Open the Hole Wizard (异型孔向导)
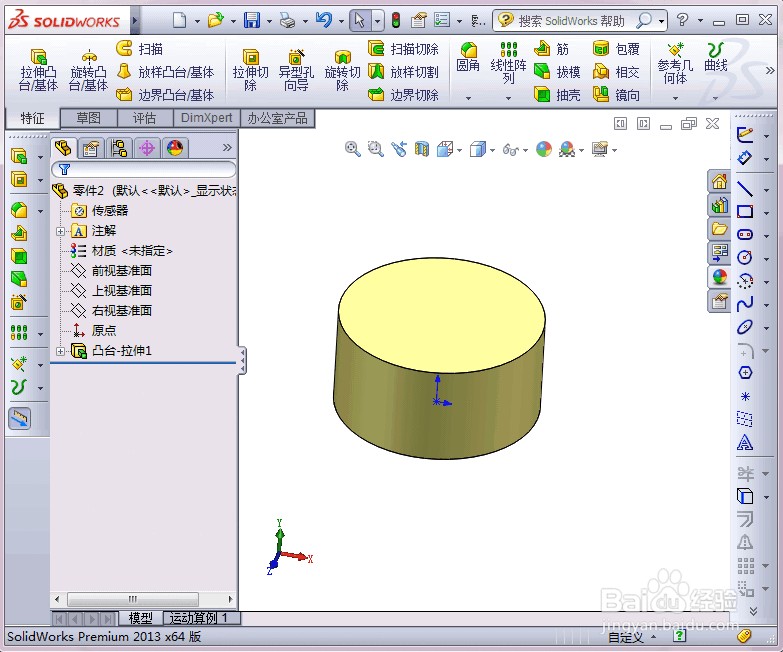Viewport: 783px width, 652px height. coord(296,70)
